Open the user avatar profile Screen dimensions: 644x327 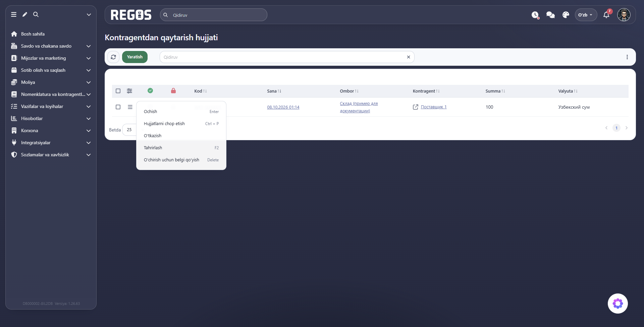(624, 15)
